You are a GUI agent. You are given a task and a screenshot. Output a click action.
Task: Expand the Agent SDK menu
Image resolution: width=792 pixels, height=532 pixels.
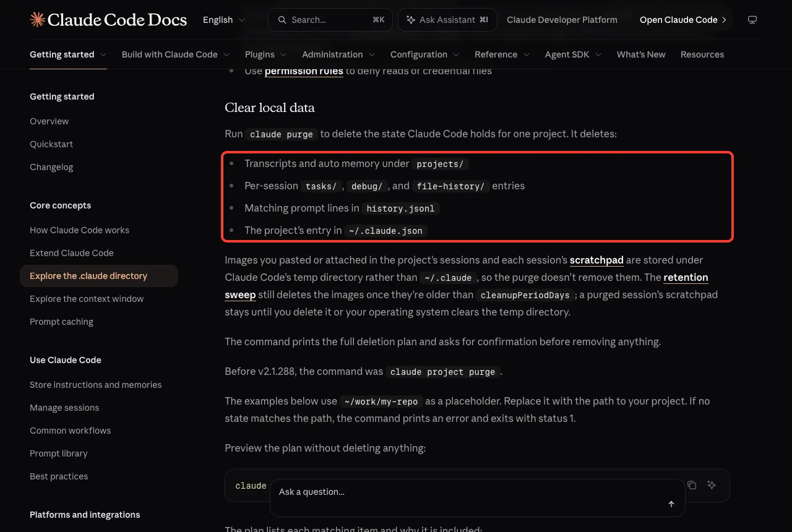[574, 54]
